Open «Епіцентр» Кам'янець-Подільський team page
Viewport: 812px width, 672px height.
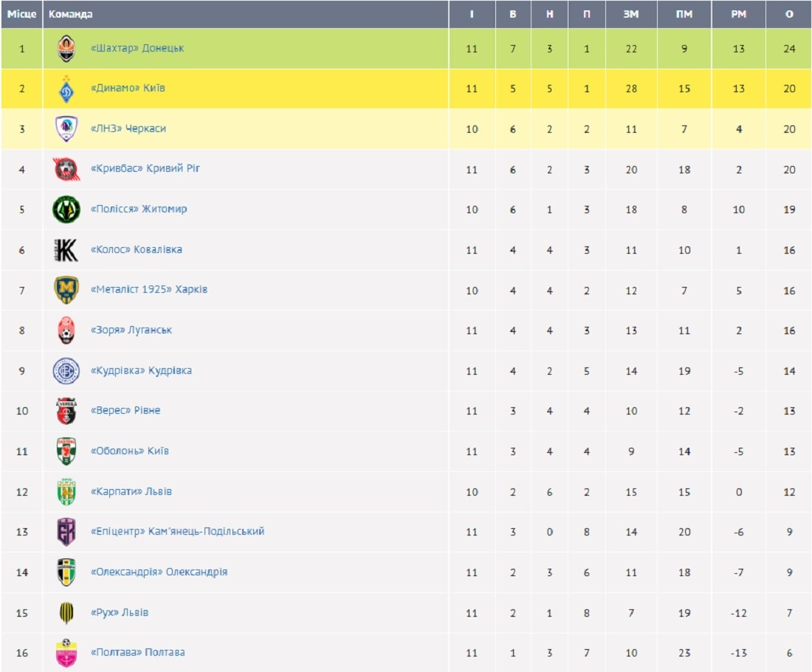tap(177, 531)
